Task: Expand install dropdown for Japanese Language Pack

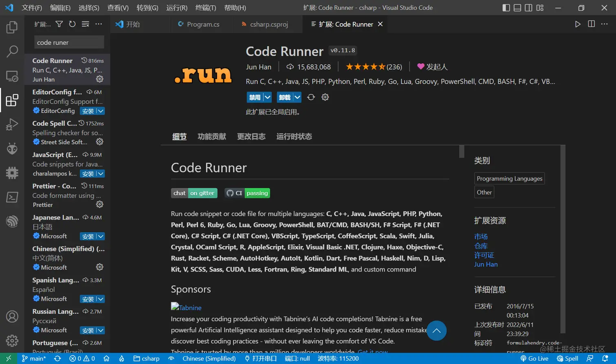Action: point(101,236)
